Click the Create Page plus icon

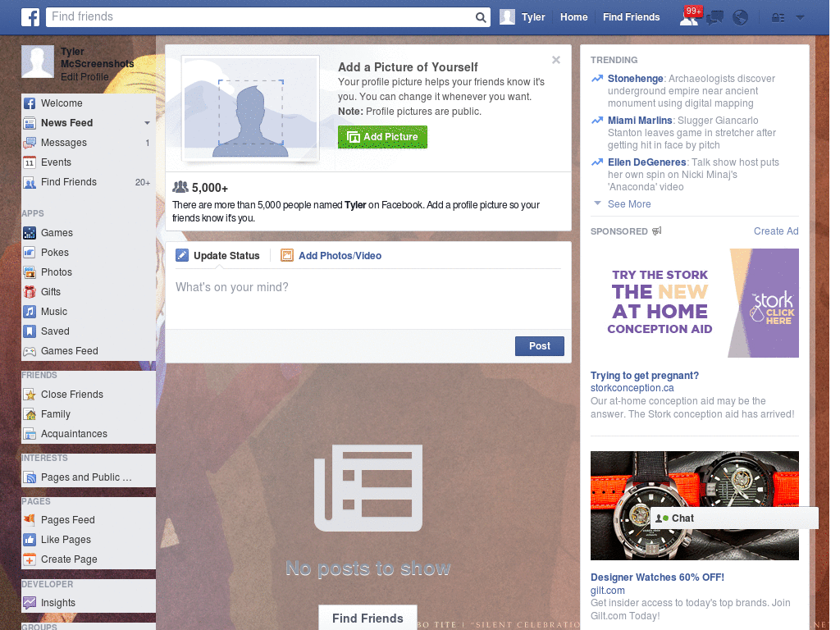(x=30, y=559)
